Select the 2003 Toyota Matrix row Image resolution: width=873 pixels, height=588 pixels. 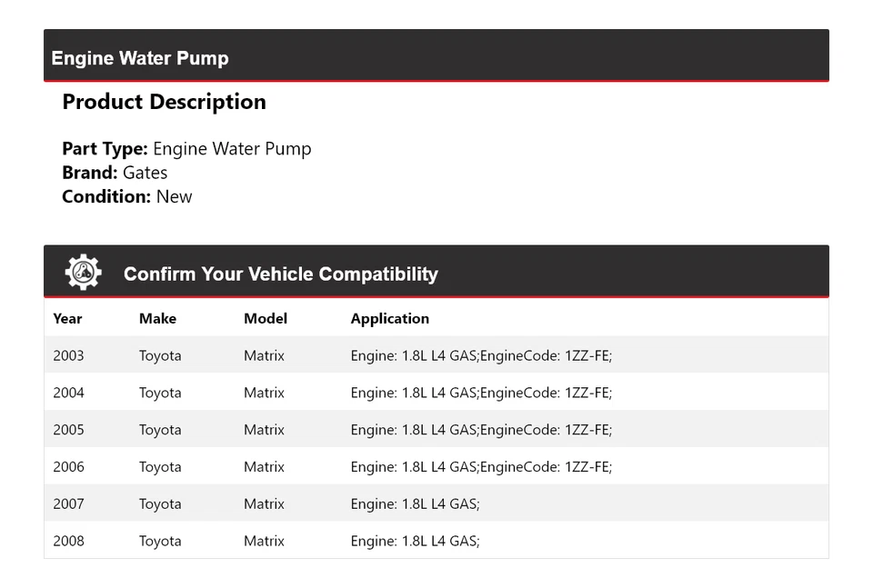pyautogui.click(x=436, y=355)
